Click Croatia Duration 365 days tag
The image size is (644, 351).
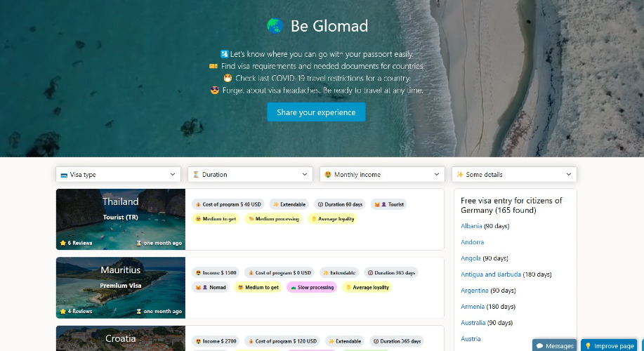click(397, 341)
